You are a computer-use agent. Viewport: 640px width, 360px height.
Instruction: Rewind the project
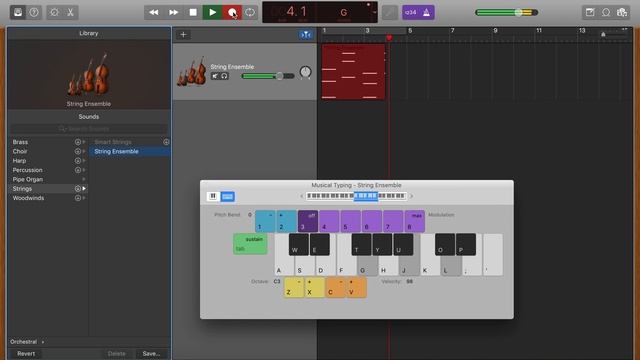[154, 12]
